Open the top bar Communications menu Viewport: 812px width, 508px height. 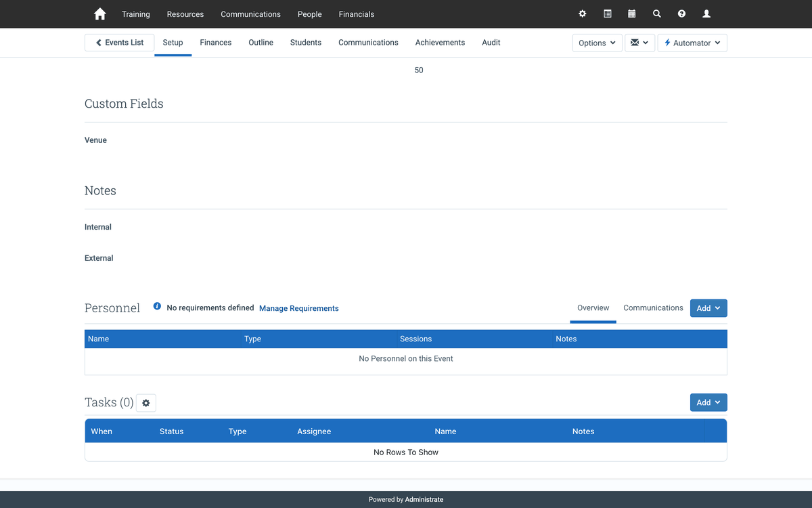(250, 14)
